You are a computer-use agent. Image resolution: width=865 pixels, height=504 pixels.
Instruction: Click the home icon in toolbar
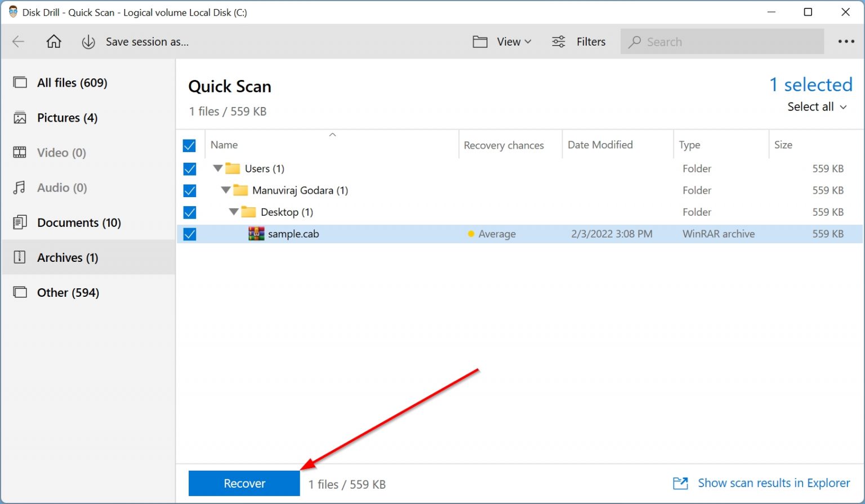click(53, 42)
